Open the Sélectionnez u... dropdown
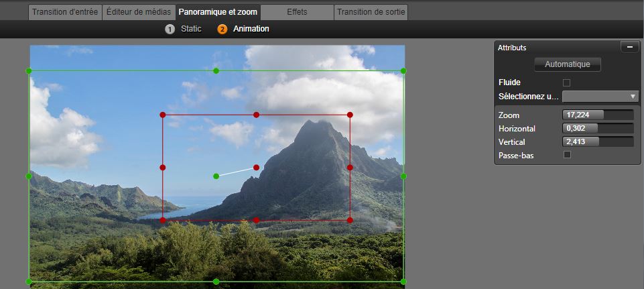Viewport: 644px width, 289px height. click(600, 97)
